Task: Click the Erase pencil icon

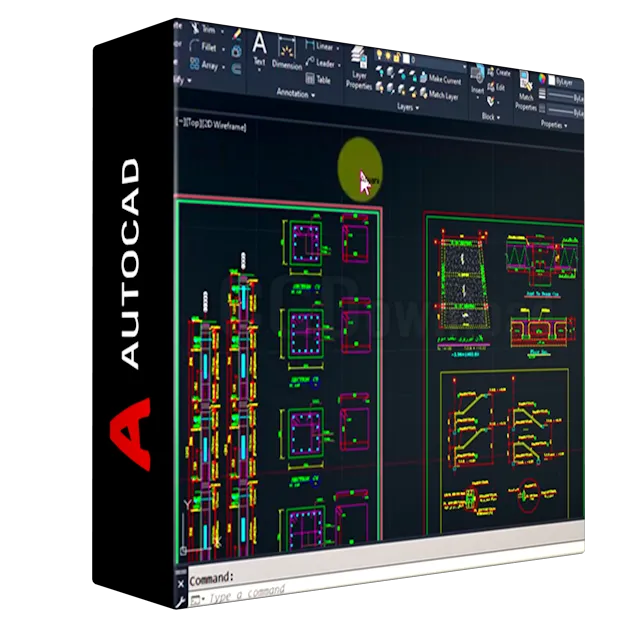Action: (x=237, y=35)
